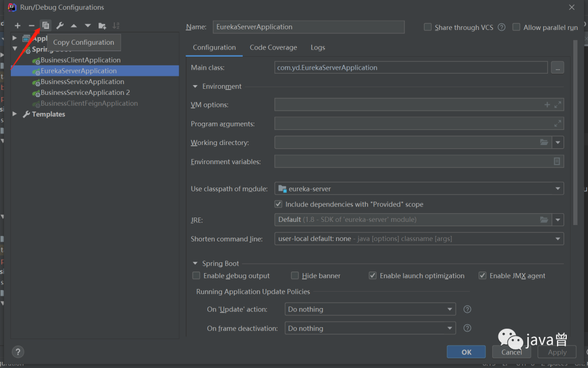Collapse the Spring Boot settings section
588x368 pixels.
pos(195,263)
